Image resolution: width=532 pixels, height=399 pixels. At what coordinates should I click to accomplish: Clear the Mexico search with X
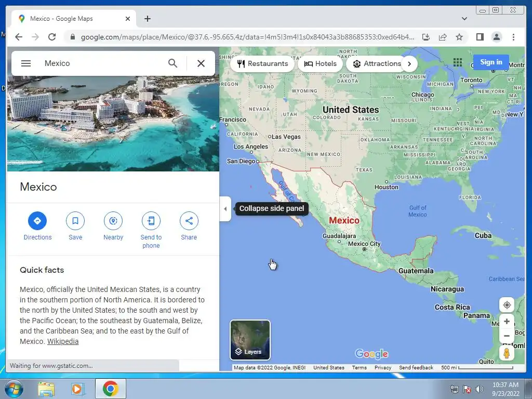201,63
